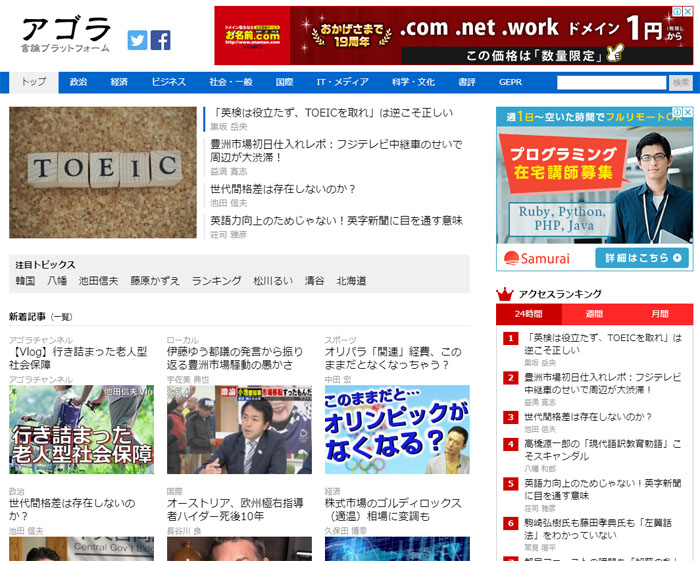
Task: Open the GEPR nav item
Action: [x=510, y=82]
